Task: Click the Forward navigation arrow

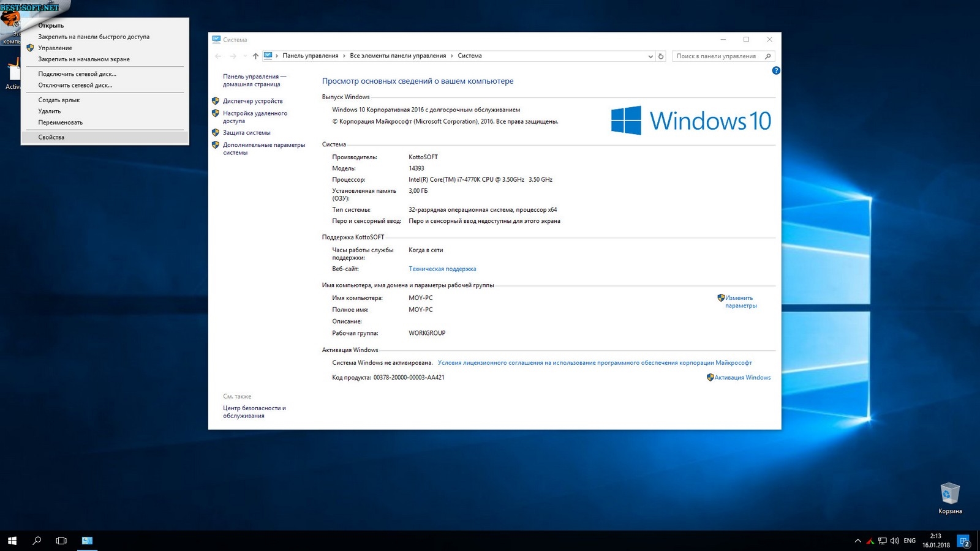Action: (x=233, y=56)
